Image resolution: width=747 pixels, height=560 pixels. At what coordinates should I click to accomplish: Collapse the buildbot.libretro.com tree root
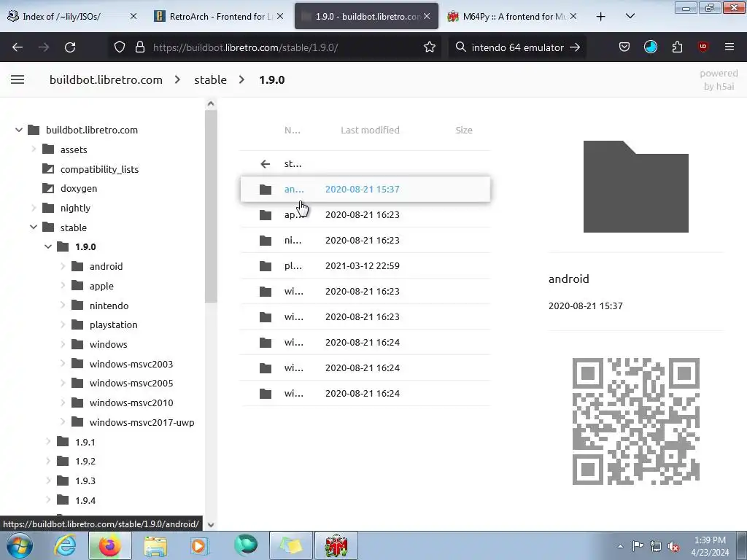18,130
